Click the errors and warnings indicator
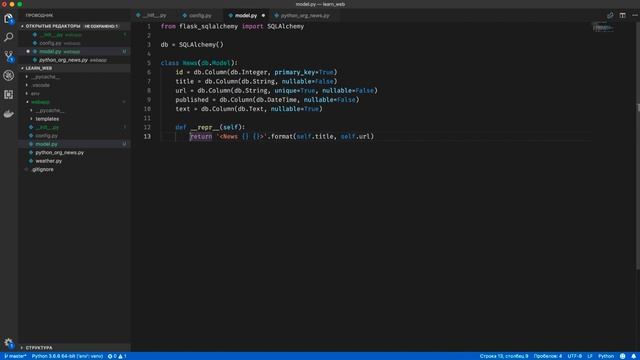Image resolution: width=640 pixels, height=360 pixels. tap(117, 356)
